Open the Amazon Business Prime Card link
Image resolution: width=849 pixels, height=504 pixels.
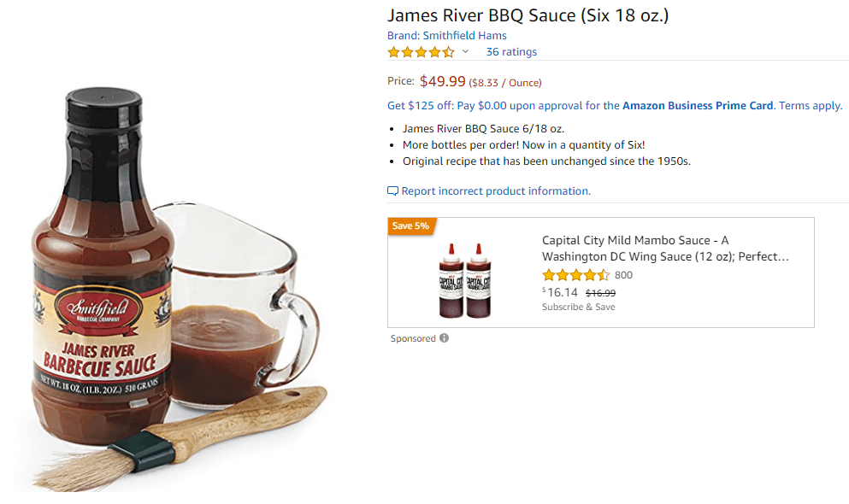[698, 106]
